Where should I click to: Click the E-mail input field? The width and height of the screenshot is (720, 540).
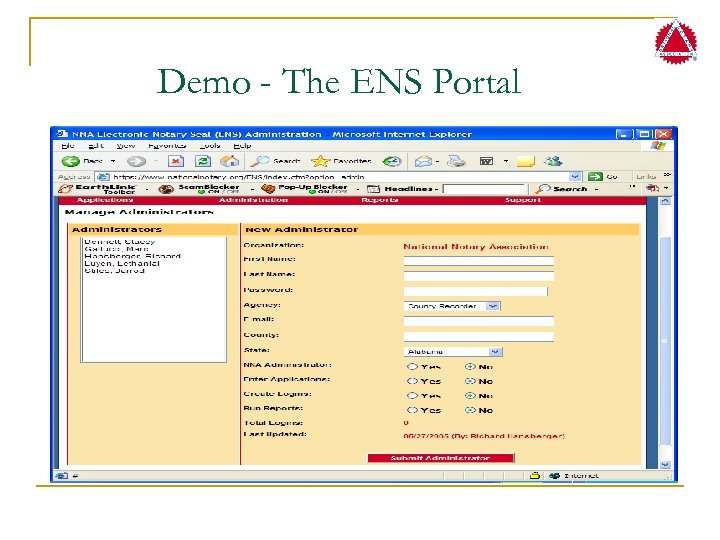[478, 321]
